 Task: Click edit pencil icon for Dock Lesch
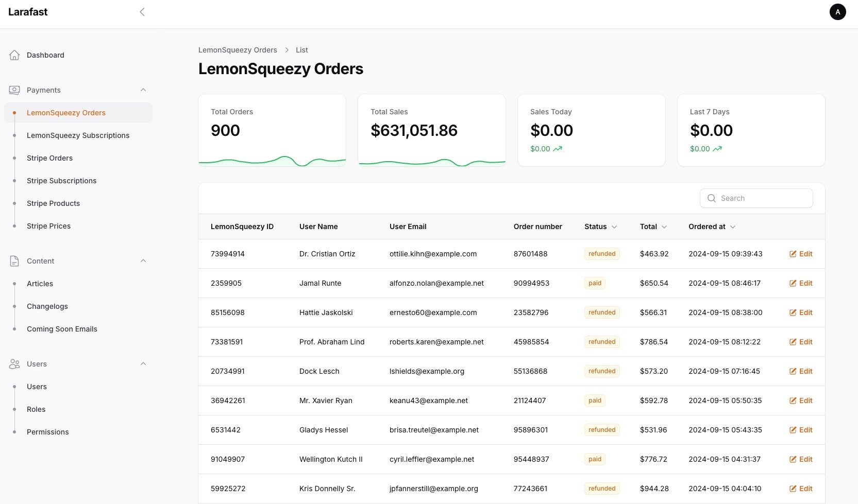[x=793, y=371]
